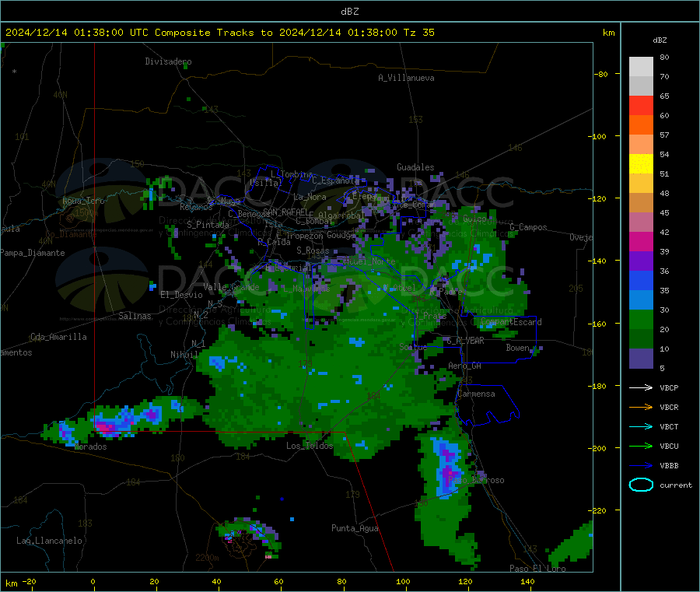Click the 'G_ALVEAR' city label
The height and width of the screenshot is (592, 700).
coord(466,341)
